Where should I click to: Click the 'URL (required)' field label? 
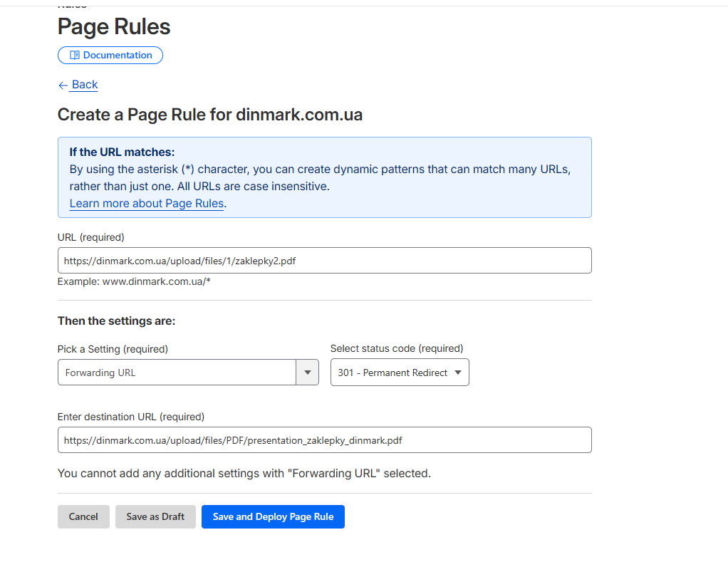pos(91,237)
